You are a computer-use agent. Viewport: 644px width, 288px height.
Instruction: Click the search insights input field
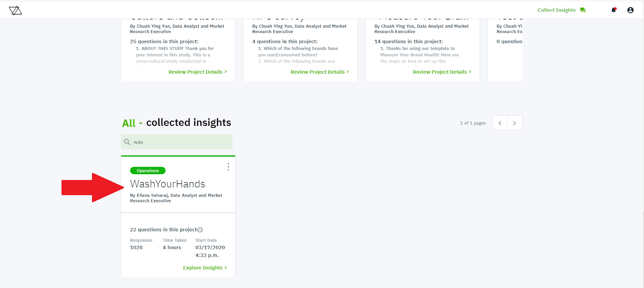tap(181, 142)
